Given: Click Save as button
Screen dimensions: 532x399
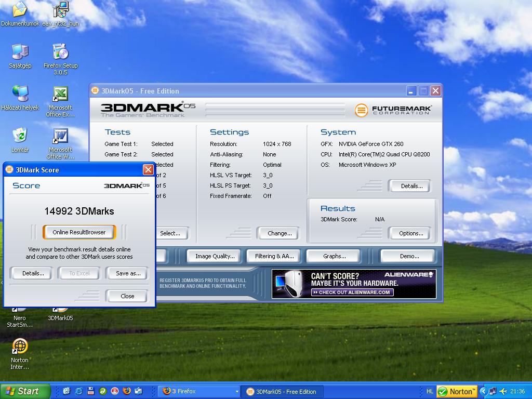Looking at the screenshot, I should [128, 273].
